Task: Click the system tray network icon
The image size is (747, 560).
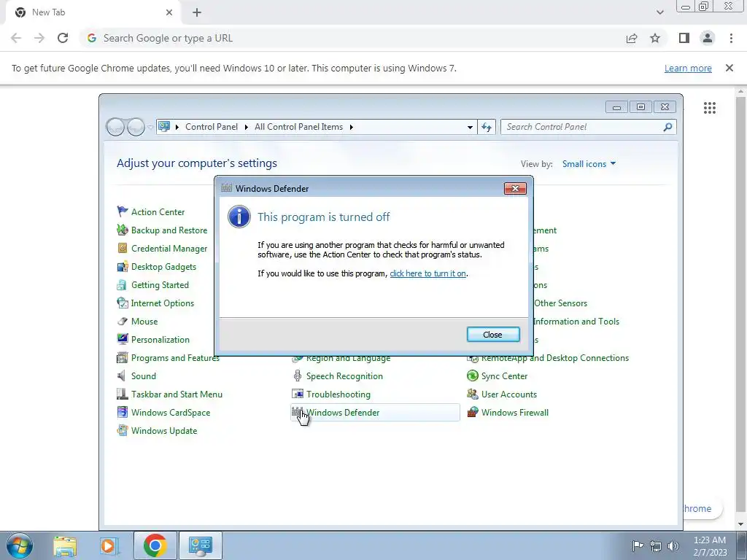Action: pos(656,545)
